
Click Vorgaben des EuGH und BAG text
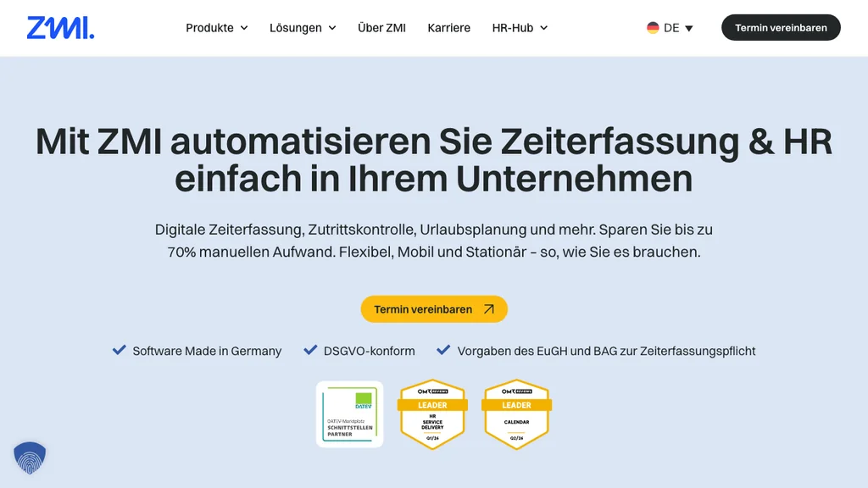(x=606, y=351)
